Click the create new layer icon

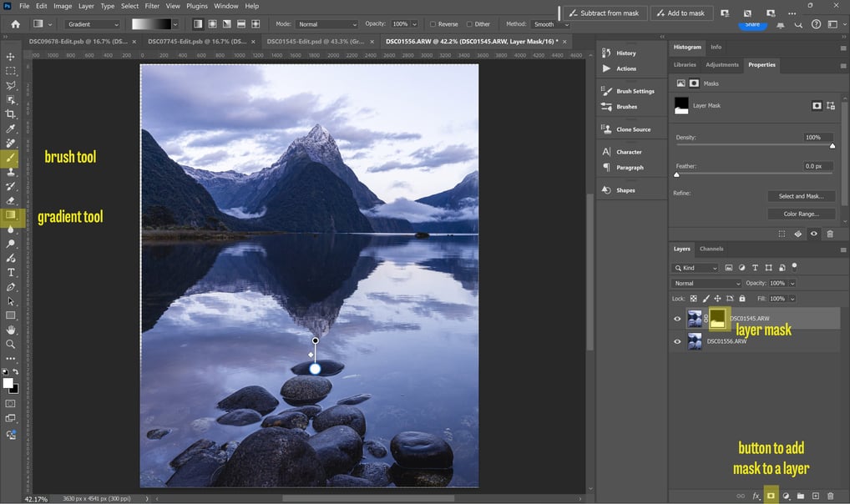tap(815, 496)
